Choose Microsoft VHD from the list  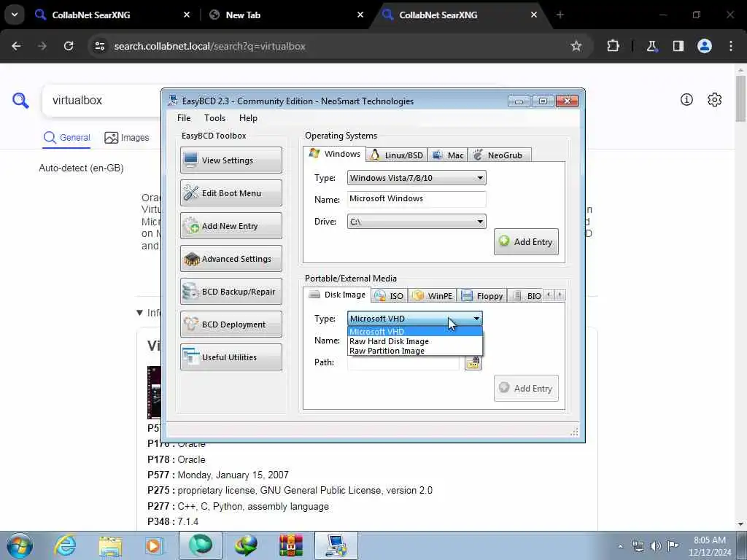(x=415, y=332)
